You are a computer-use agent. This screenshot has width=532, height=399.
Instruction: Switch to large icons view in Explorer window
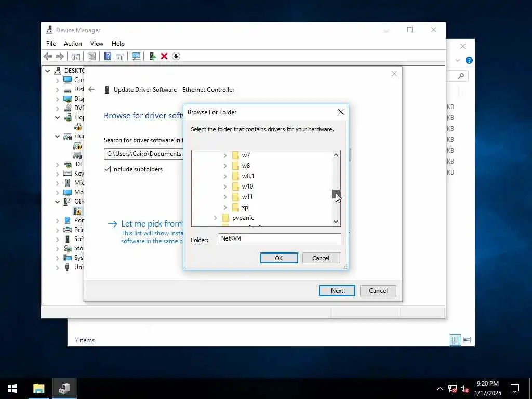coord(467,340)
